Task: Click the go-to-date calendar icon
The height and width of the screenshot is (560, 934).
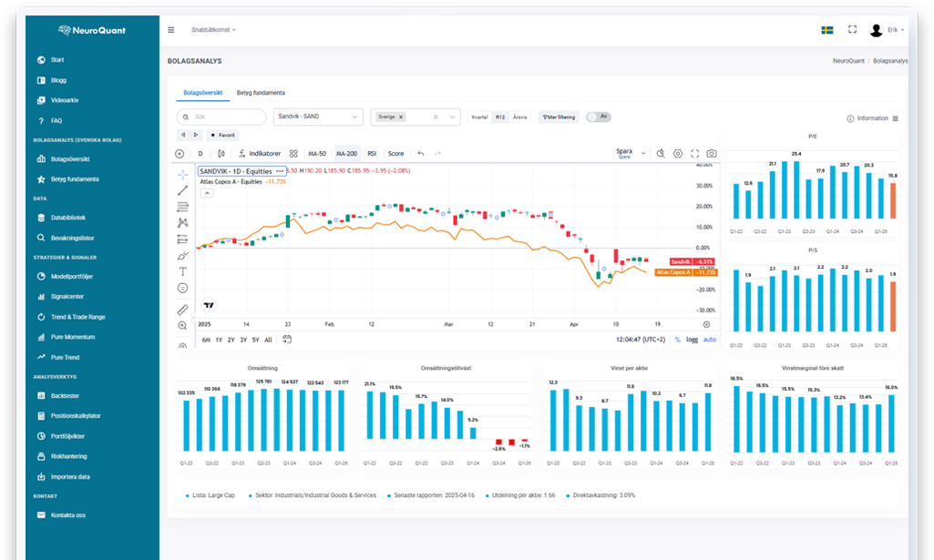Action: click(286, 340)
